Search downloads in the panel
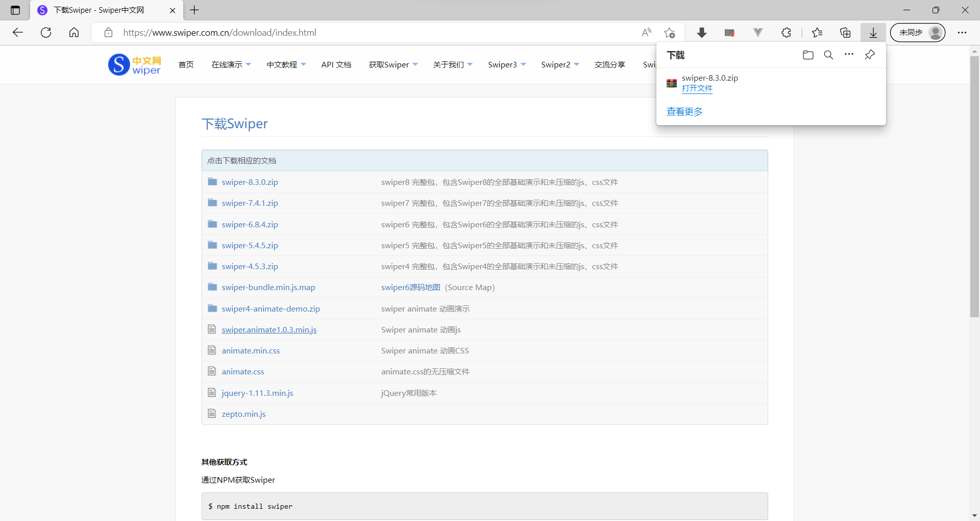 click(828, 55)
